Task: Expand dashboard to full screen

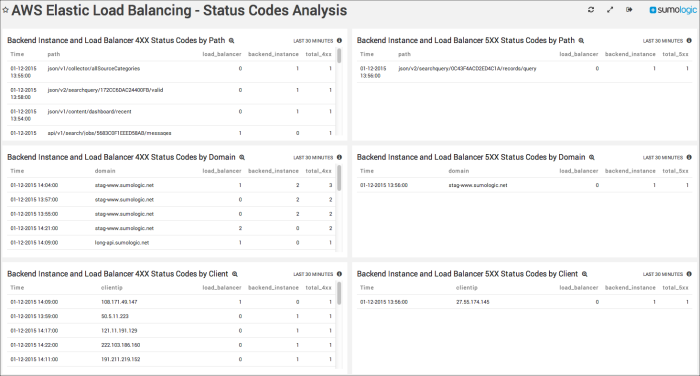Action: click(610, 10)
